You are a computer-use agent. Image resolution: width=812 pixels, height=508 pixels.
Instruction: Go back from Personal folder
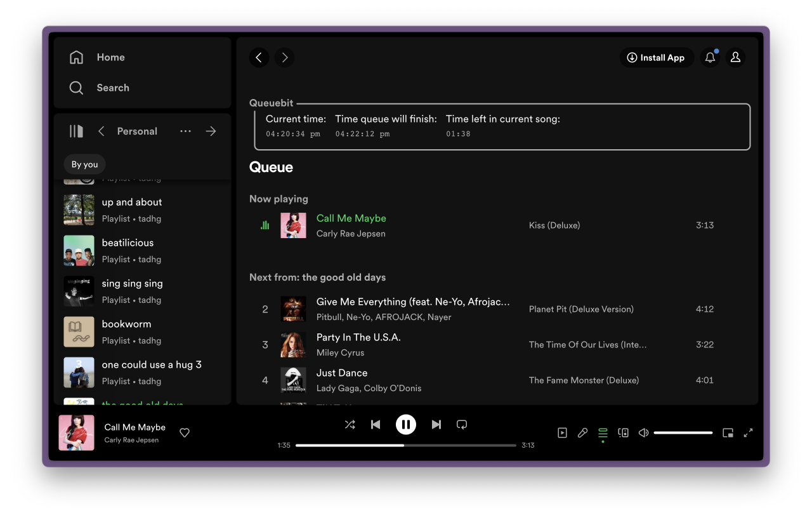(101, 131)
